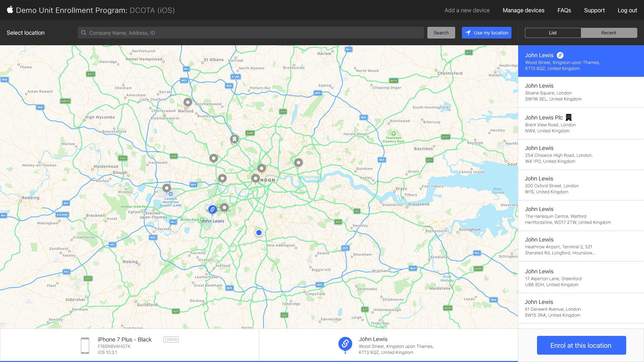Image resolution: width=644 pixels, height=362 pixels.
Task: Focus the Company Name, Address, ID field
Action: coord(251,33)
